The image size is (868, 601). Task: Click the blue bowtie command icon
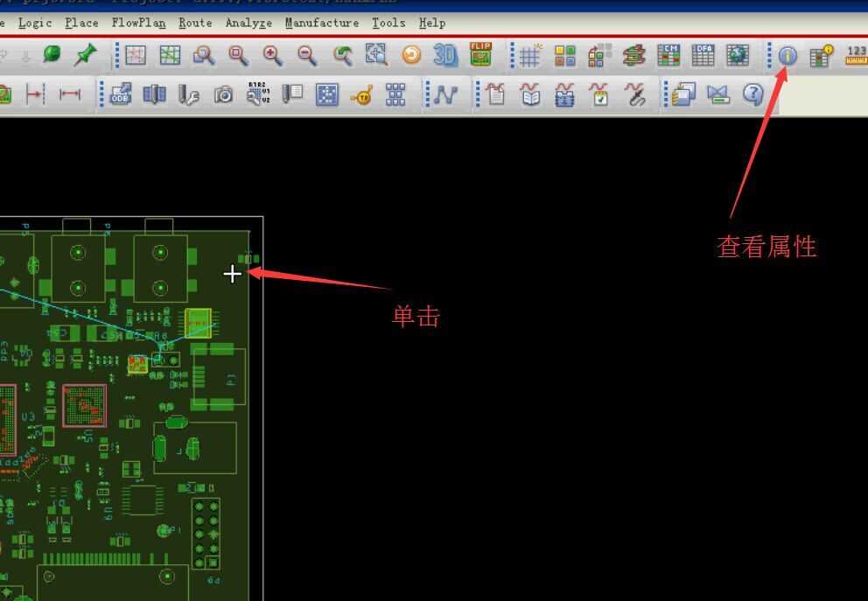718,94
